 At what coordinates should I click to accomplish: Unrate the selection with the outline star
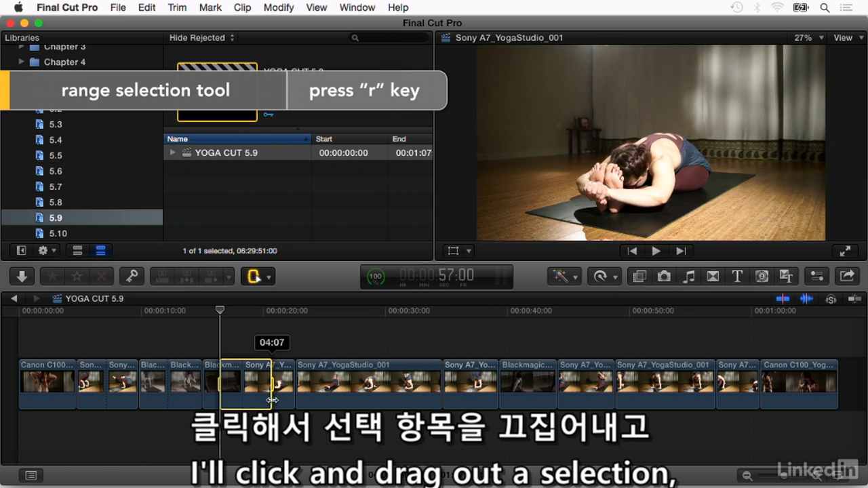click(77, 276)
